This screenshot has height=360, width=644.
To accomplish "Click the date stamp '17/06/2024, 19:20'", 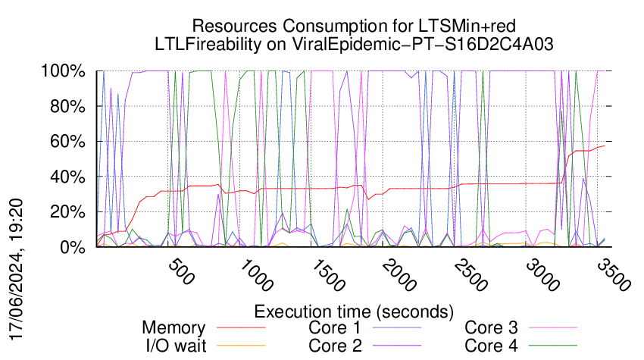I will click(x=16, y=270).
